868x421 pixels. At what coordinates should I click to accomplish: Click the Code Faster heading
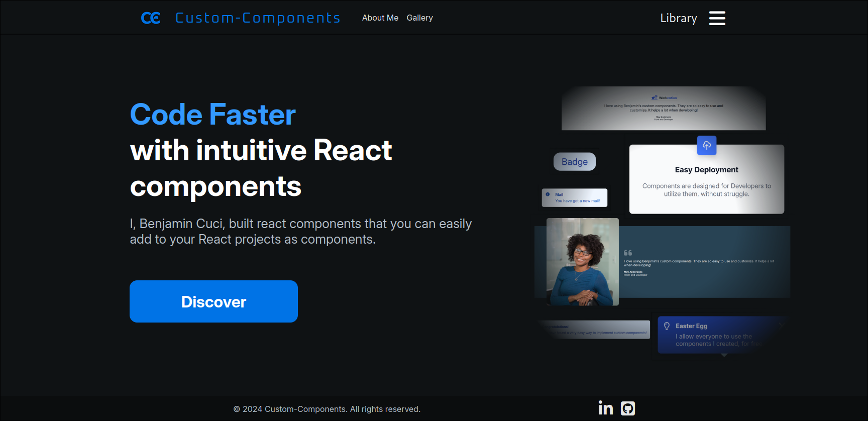[212, 115]
